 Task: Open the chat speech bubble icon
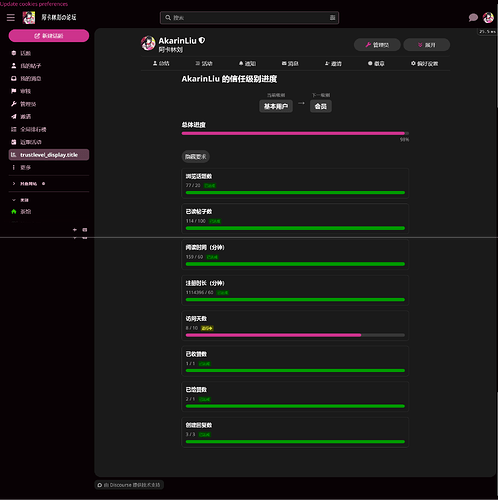click(x=473, y=18)
